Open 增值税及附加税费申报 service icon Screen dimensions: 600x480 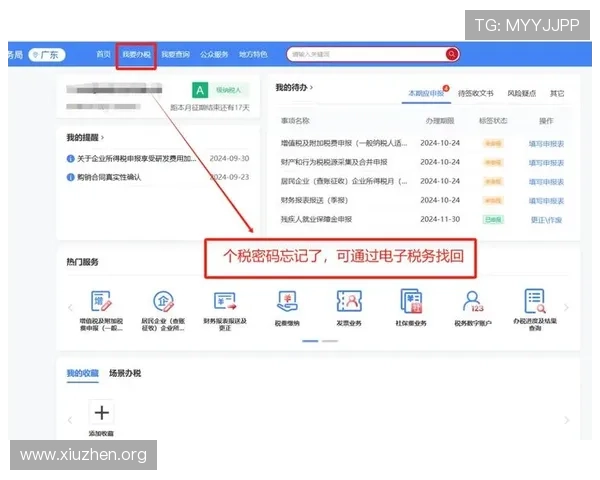point(101,301)
